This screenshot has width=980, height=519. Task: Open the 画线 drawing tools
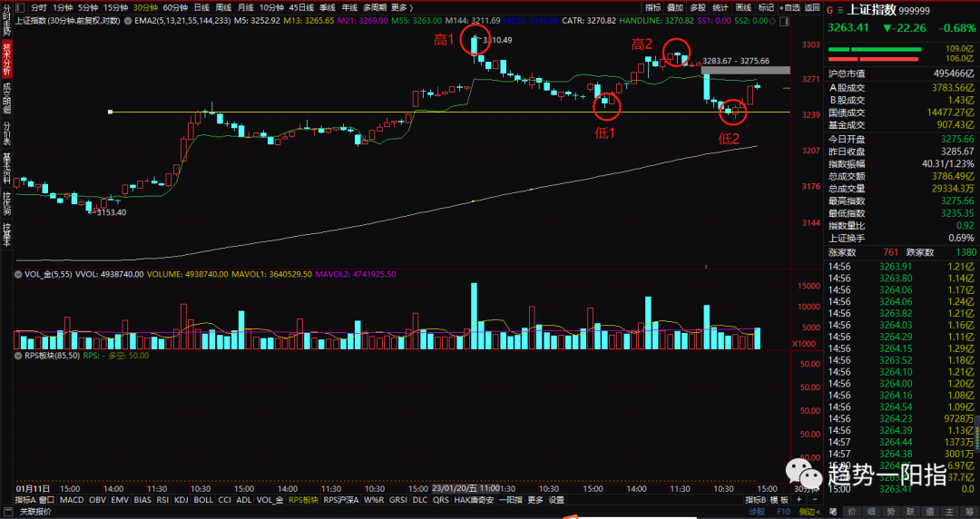(x=743, y=7)
